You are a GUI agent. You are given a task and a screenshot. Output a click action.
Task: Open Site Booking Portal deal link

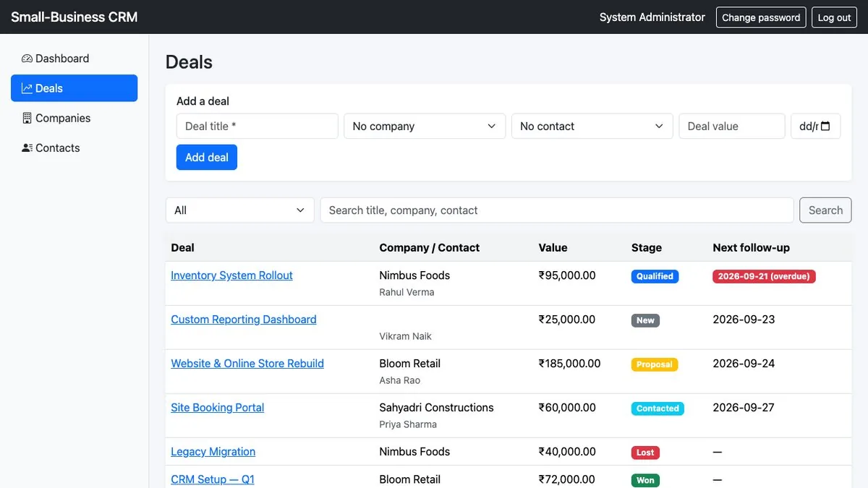click(x=218, y=408)
